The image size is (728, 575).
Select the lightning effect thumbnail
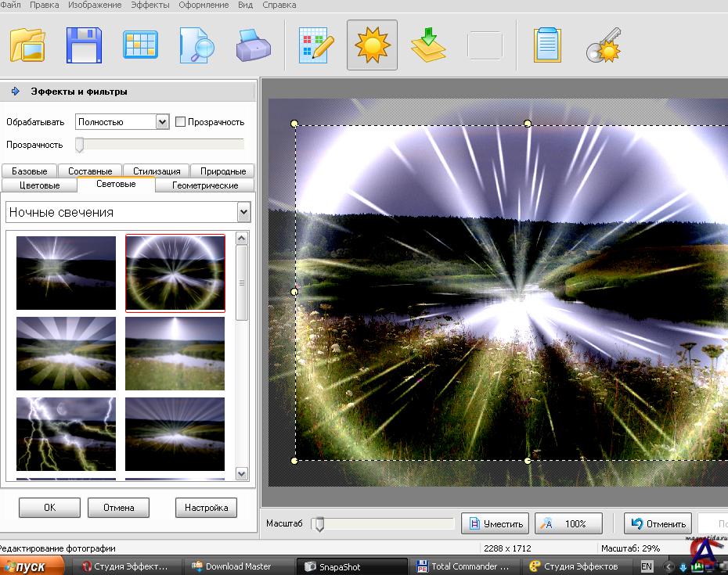pyautogui.click(x=66, y=433)
